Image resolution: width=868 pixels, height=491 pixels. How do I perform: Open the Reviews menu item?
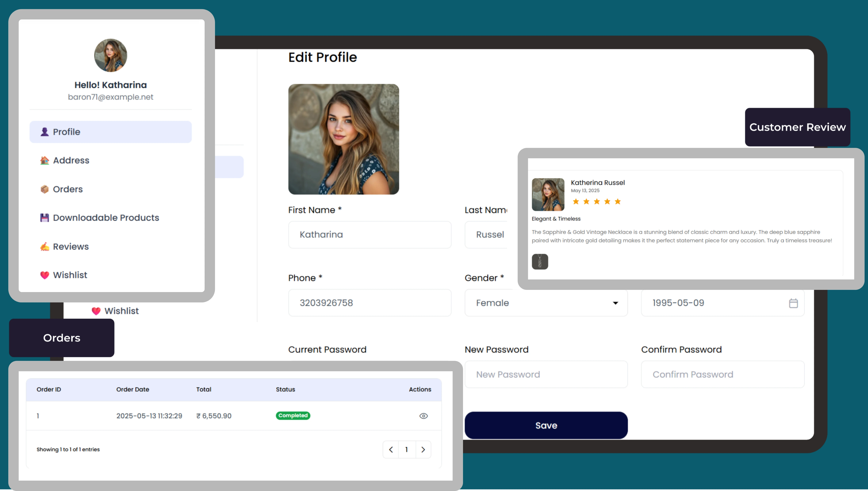(x=71, y=246)
